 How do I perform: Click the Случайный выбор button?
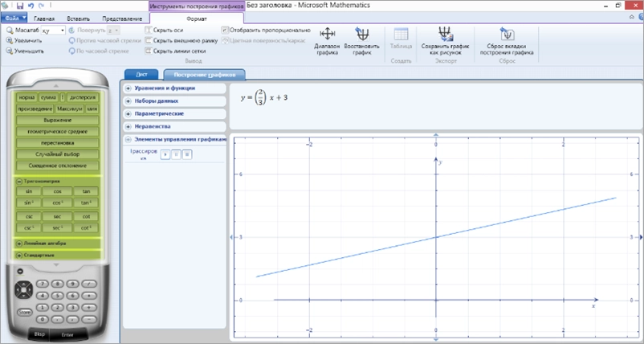[58, 154]
